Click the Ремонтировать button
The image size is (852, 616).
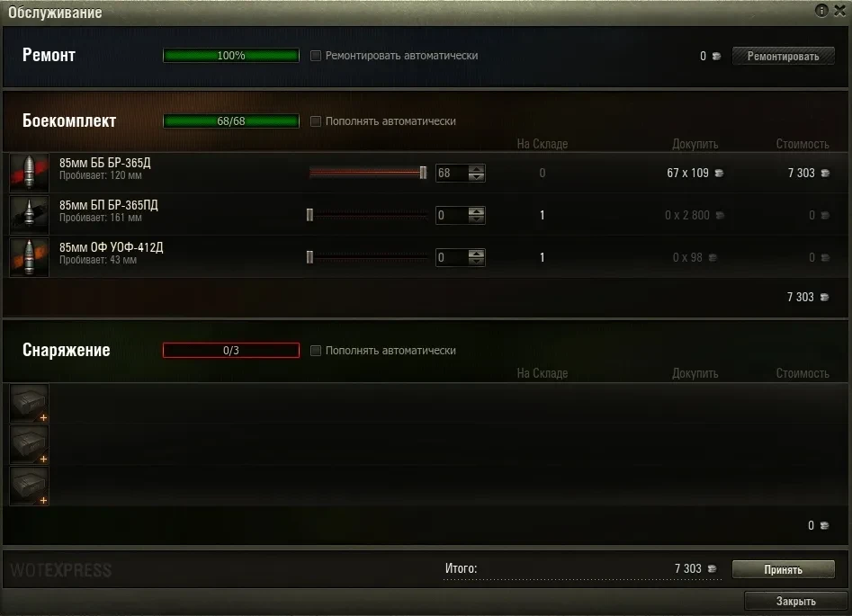click(x=783, y=56)
